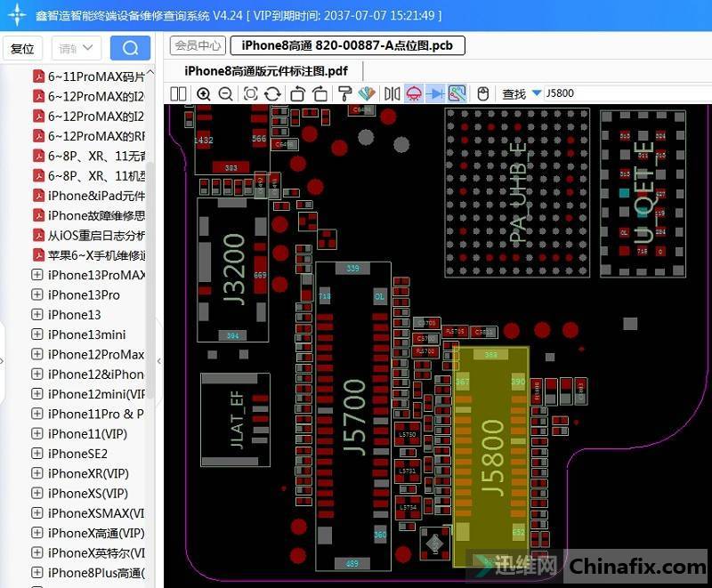Click the mouse settings icon
The width and height of the screenshot is (712, 588).
tap(483, 93)
